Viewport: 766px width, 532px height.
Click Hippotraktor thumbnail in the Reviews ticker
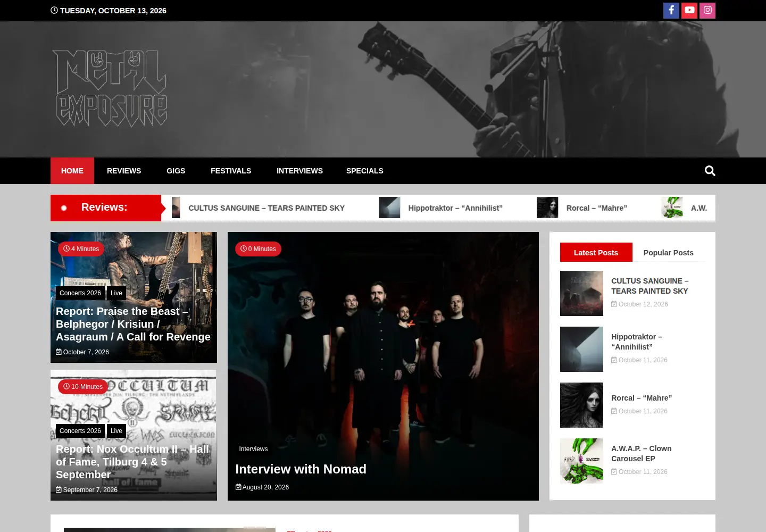tap(389, 207)
